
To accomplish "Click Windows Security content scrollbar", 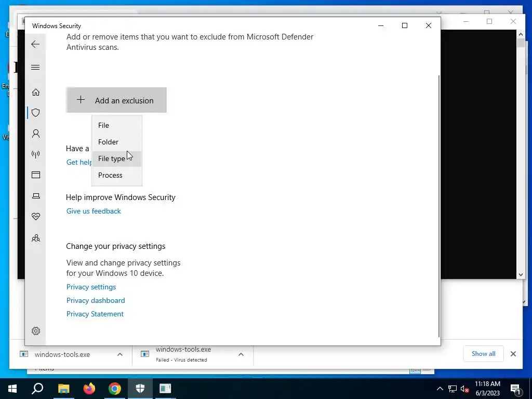I will (439, 206).
